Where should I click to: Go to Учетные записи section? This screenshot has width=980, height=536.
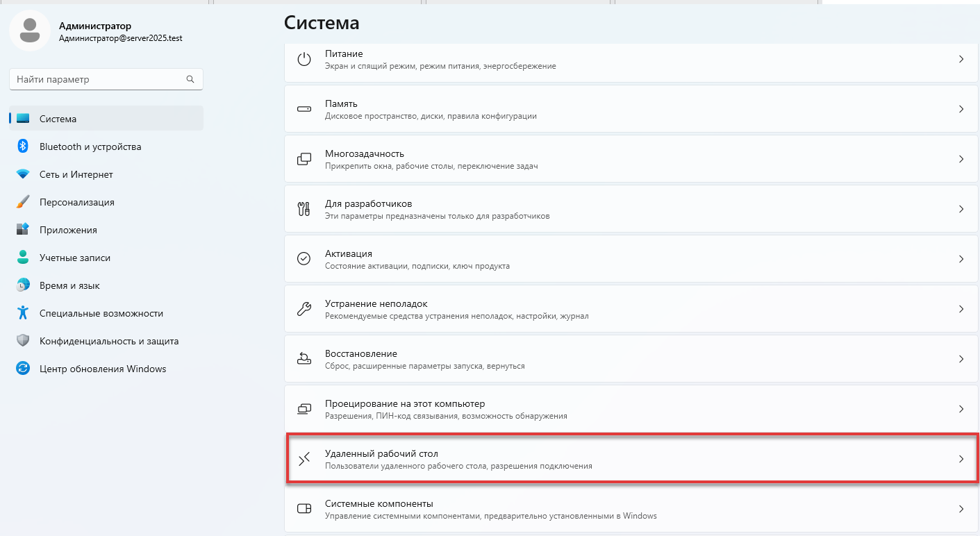[x=106, y=258]
